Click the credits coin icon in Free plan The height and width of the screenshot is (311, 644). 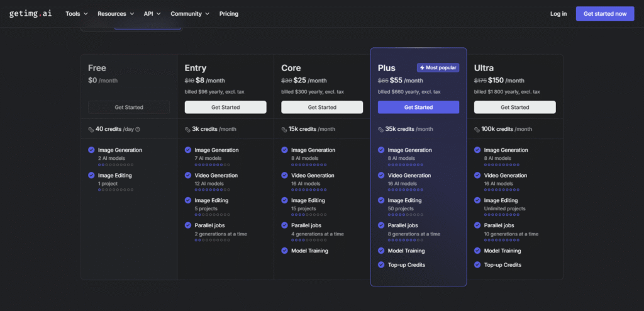[x=91, y=129]
